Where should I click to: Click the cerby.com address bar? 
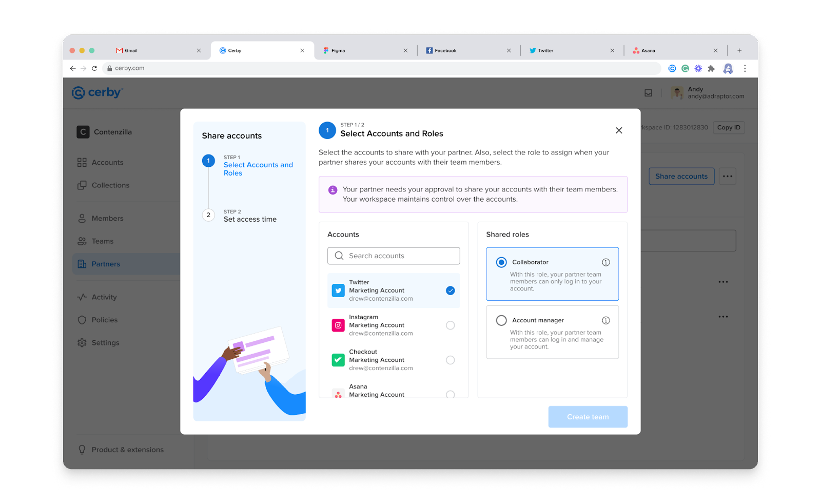381,68
